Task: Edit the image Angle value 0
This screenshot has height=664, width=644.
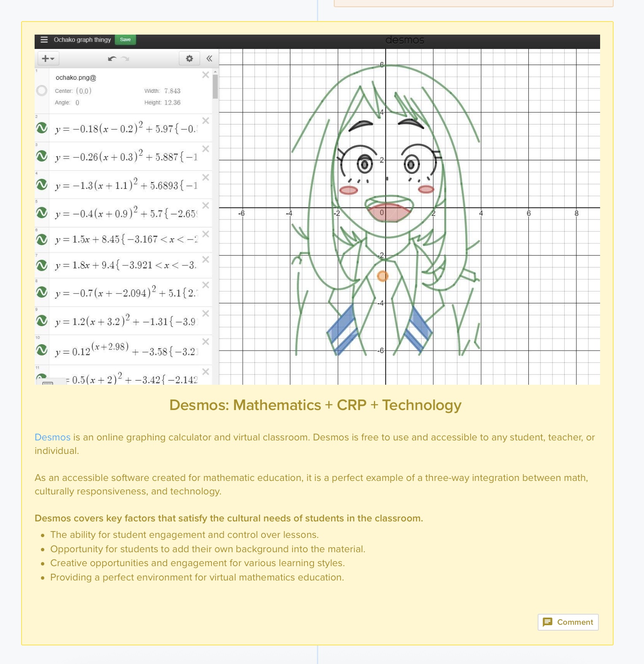Action: coord(77,103)
